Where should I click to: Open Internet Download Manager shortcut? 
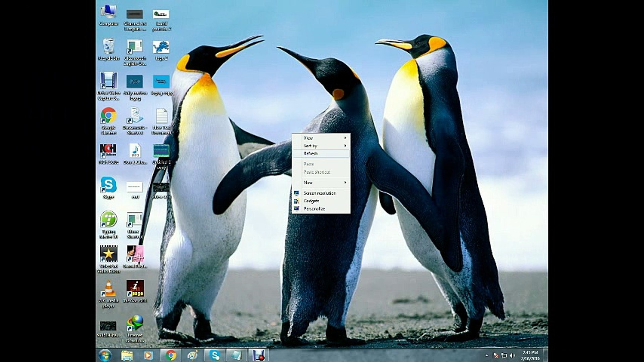tap(135, 328)
